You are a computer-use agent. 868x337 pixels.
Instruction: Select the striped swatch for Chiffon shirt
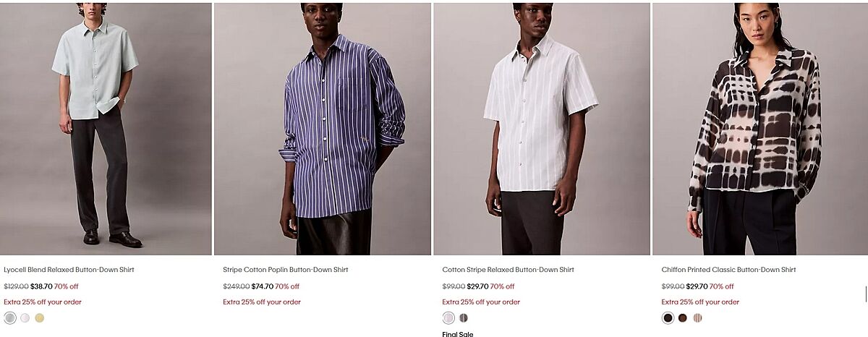(697, 317)
